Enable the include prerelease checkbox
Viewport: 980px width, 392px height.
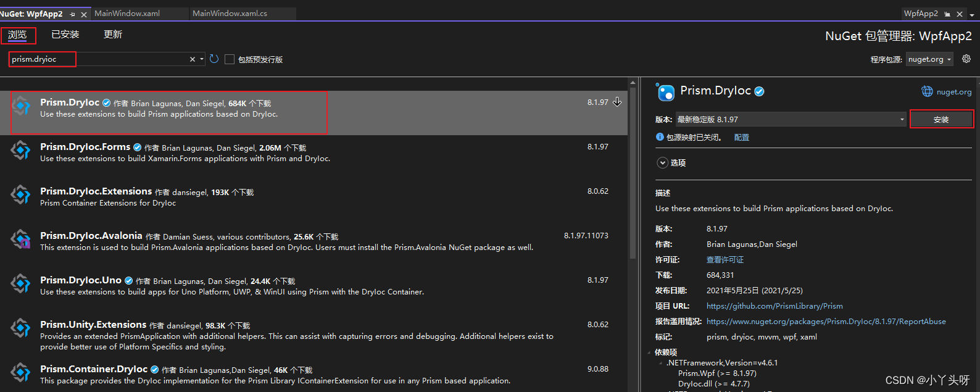[x=230, y=59]
